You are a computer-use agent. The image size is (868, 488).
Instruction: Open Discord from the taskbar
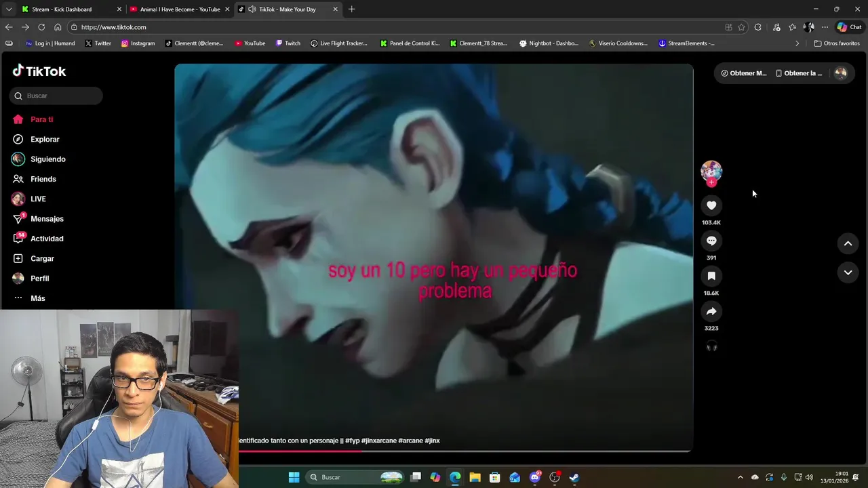[x=534, y=477]
